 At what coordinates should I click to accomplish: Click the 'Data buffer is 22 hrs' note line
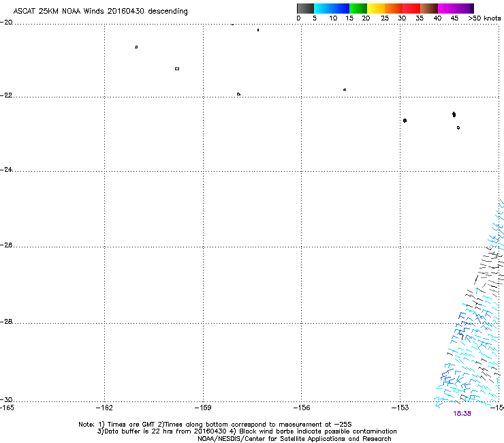pyautogui.click(x=247, y=431)
